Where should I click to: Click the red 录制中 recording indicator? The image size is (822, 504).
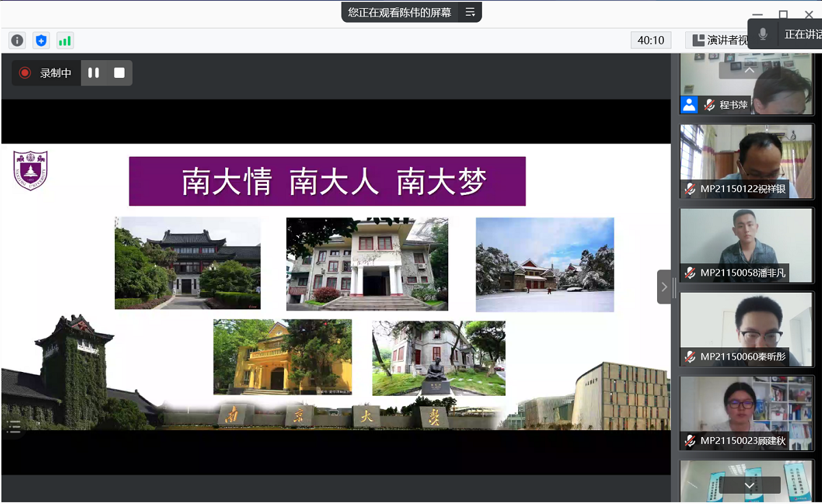25,73
